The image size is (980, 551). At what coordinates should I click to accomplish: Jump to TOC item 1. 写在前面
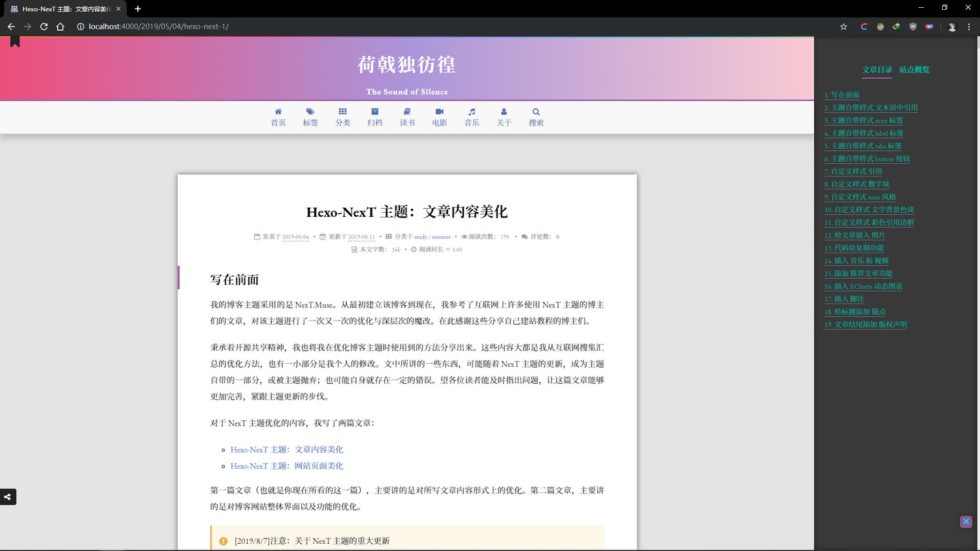(x=841, y=95)
